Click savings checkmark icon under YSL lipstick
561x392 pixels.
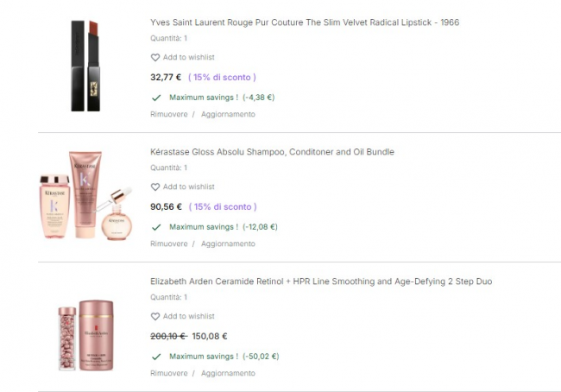156,98
